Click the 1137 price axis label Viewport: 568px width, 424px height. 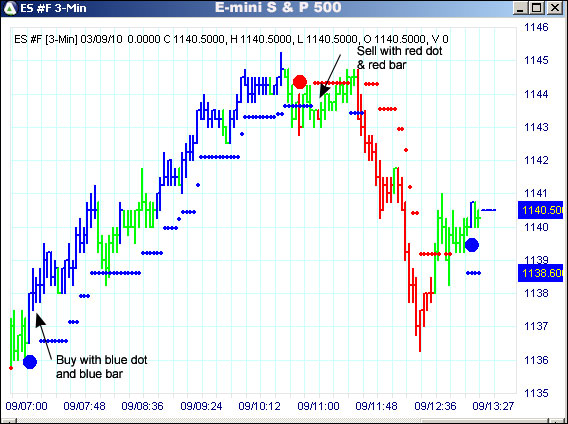pyautogui.click(x=536, y=326)
